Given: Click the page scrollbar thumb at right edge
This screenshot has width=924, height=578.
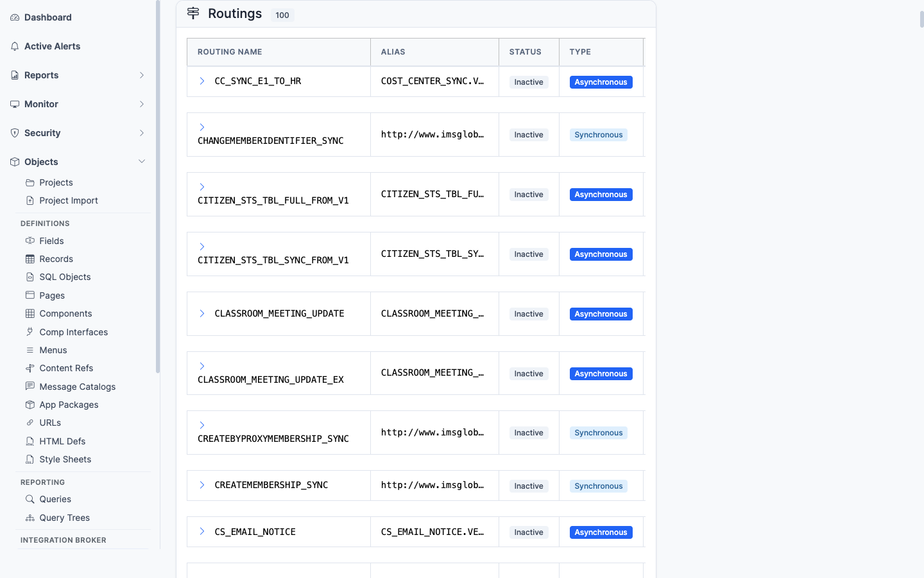Looking at the screenshot, I should coord(922,19).
